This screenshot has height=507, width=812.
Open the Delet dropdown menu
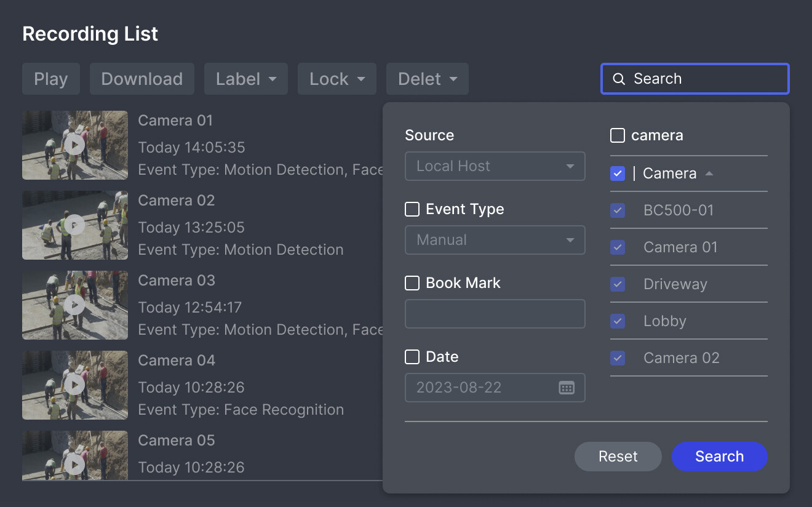point(427,79)
